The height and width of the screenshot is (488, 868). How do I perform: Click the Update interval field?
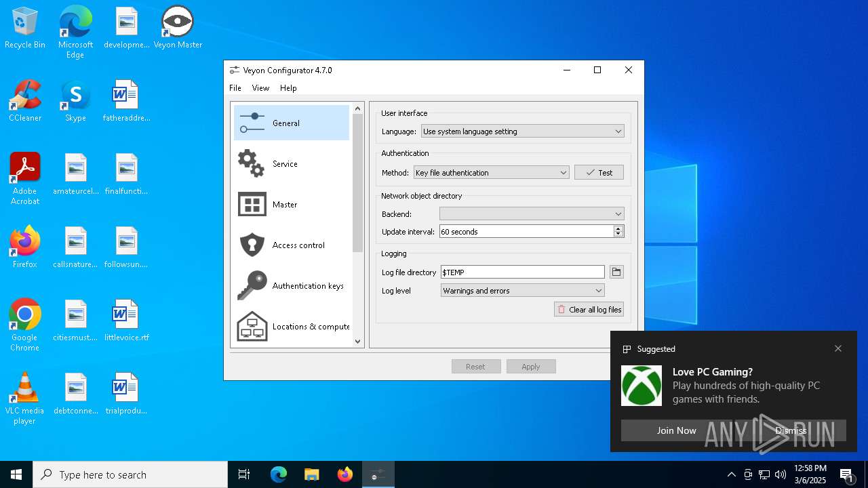tap(526, 232)
